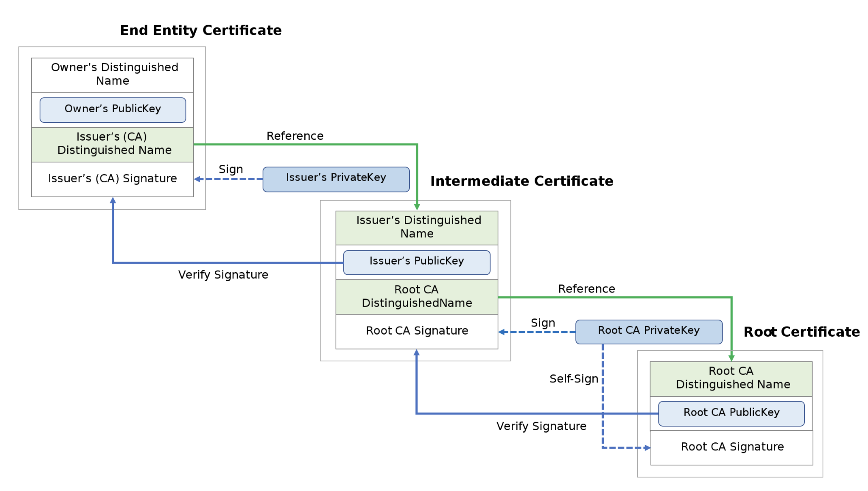Click Root CA Distinguished Name in root certificate
This screenshot has height=491, width=868.
pyautogui.click(x=731, y=378)
